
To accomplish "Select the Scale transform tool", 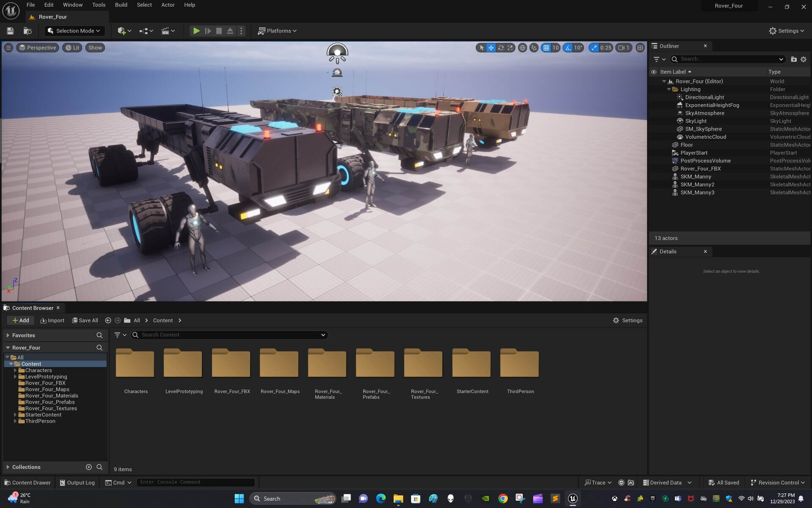I will [x=510, y=48].
